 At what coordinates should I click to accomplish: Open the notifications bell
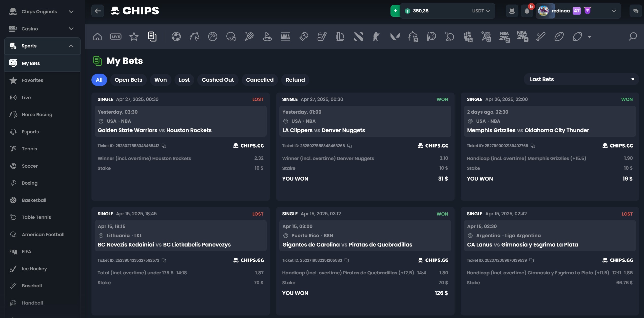[x=527, y=11]
